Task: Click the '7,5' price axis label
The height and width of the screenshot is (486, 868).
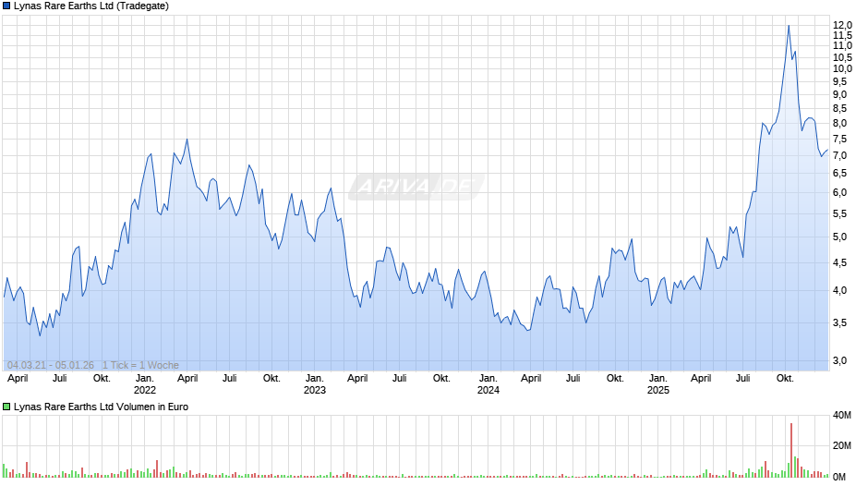Action: click(839, 140)
